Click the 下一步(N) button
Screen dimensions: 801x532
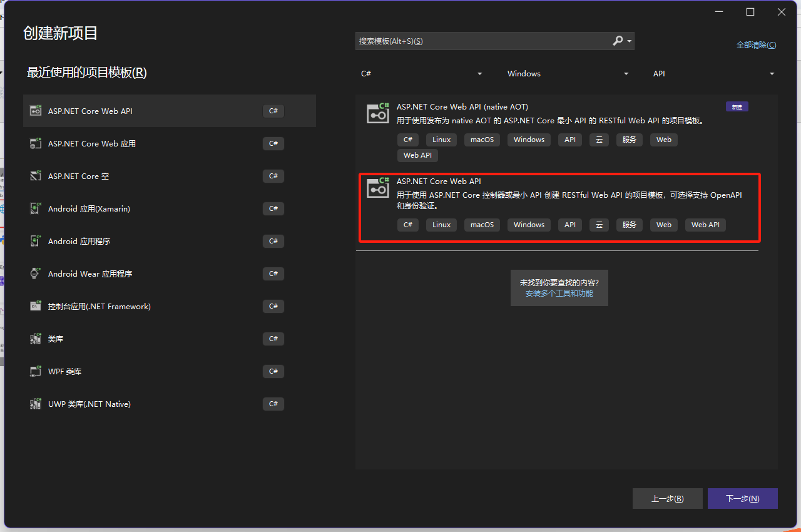click(743, 499)
